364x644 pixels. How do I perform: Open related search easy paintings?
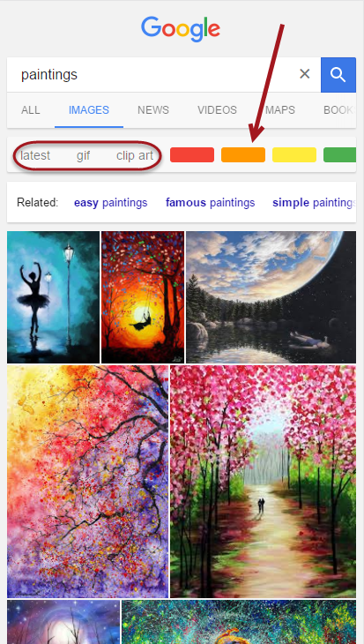[110, 203]
